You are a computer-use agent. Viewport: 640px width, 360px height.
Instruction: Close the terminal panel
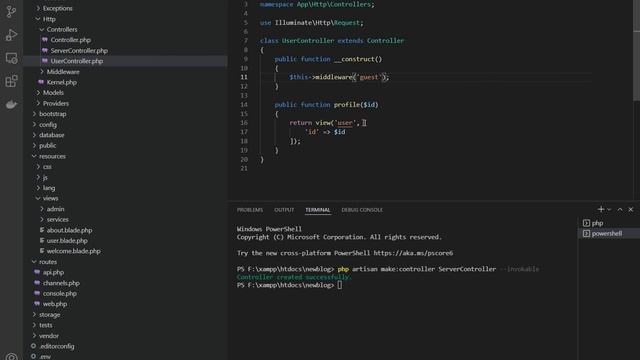[631, 209]
